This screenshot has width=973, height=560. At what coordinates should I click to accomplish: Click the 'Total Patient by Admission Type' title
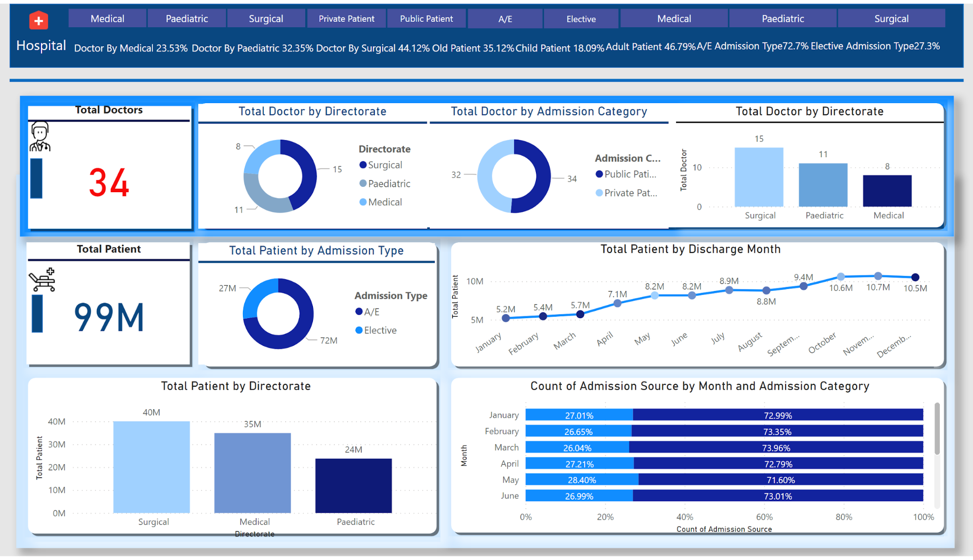point(316,251)
